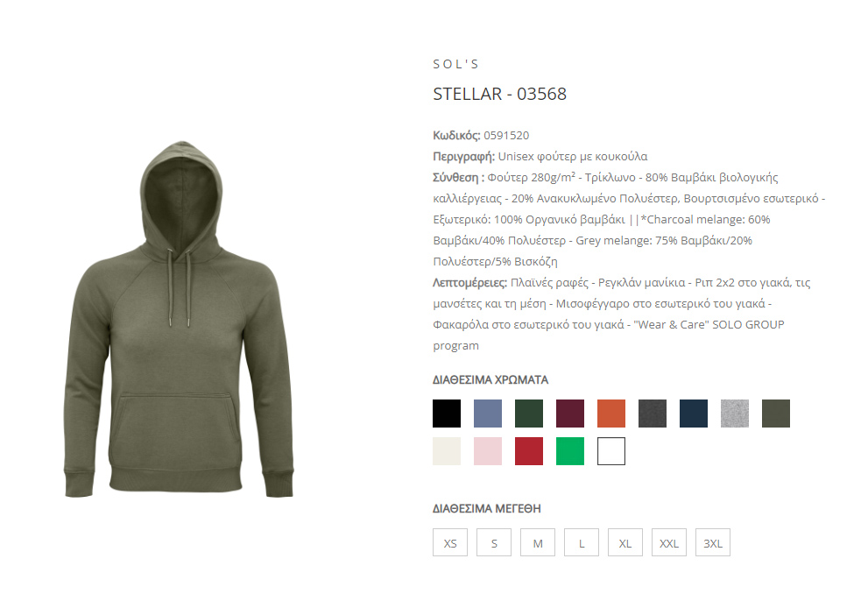Image resolution: width=868 pixels, height=601 pixels.
Task: Choose the bright green color swatch
Action: 570,451
